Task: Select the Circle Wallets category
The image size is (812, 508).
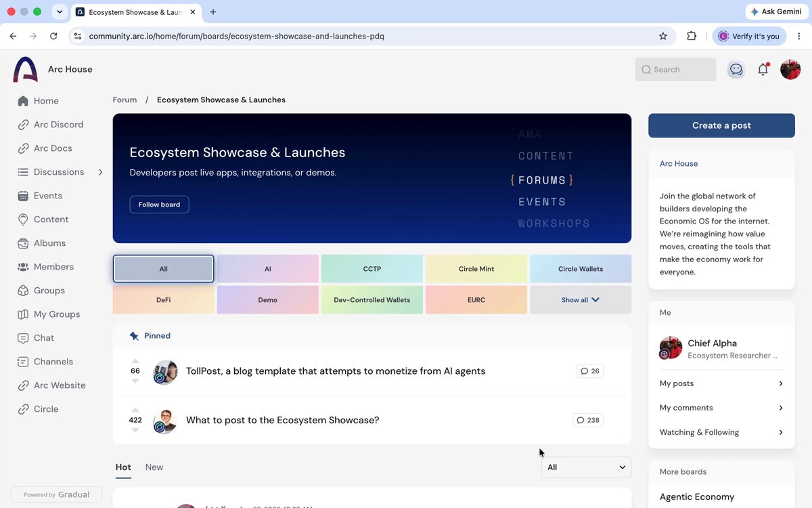Action: click(x=581, y=269)
